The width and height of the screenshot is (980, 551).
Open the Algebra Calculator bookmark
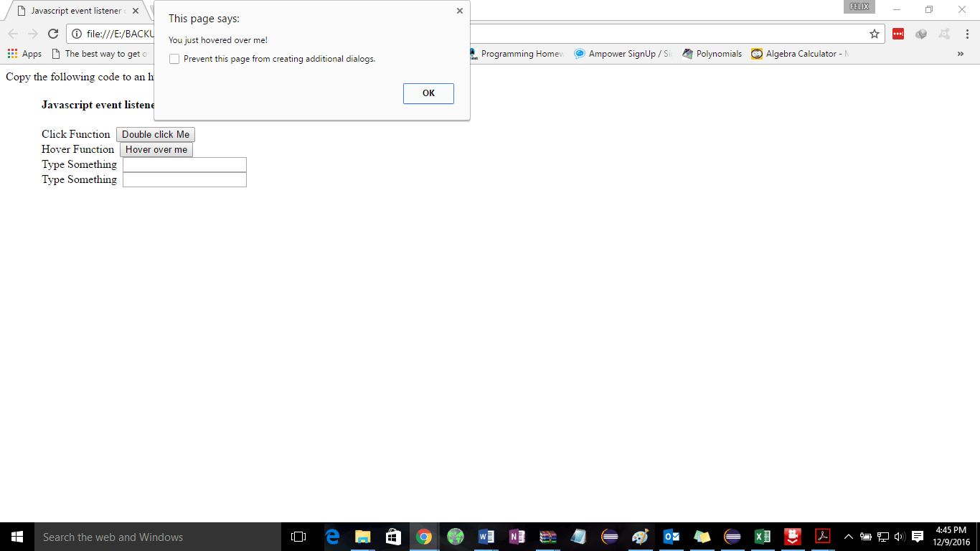(x=800, y=54)
